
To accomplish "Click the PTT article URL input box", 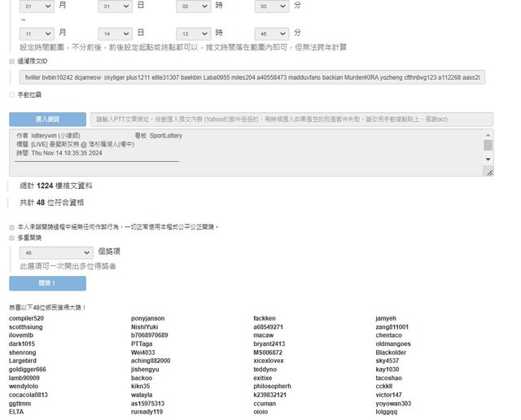I will pyautogui.click(x=291, y=119).
